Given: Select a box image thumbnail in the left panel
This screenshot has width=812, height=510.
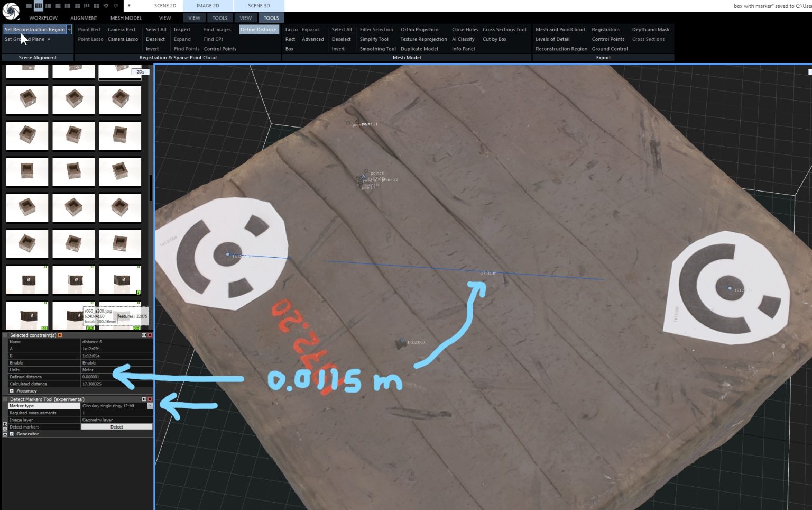Looking at the screenshot, I should pos(73,136).
